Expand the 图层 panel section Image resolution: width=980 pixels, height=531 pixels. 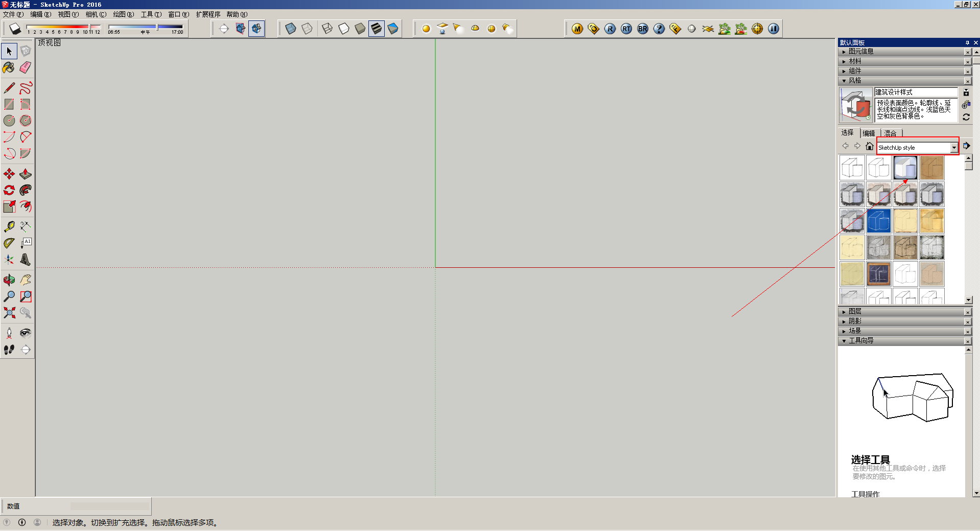(x=854, y=312)
